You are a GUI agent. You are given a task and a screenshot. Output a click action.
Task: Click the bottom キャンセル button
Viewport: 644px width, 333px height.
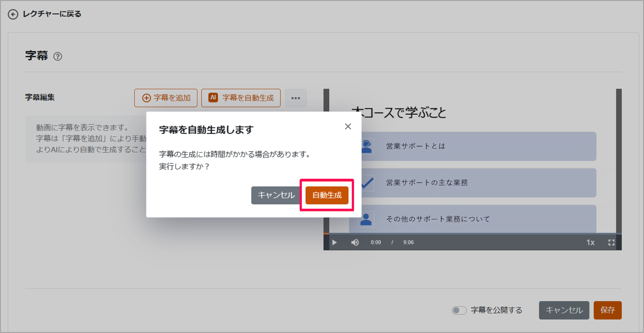click(564, 310)
